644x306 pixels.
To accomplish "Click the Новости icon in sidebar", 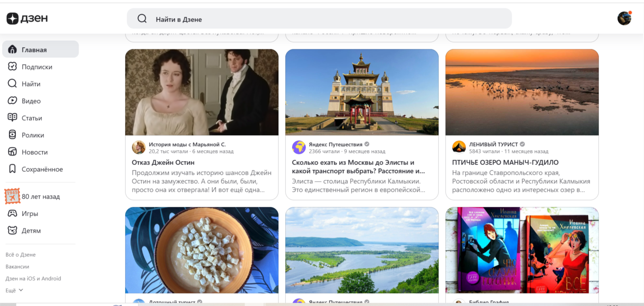I will (x=12, y=152).
